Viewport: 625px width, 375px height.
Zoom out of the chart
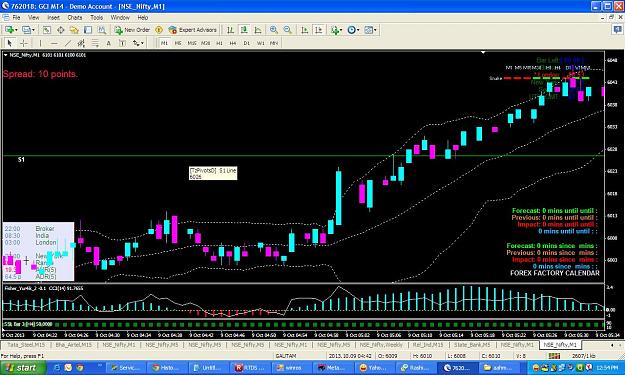(x=287, y=30)
